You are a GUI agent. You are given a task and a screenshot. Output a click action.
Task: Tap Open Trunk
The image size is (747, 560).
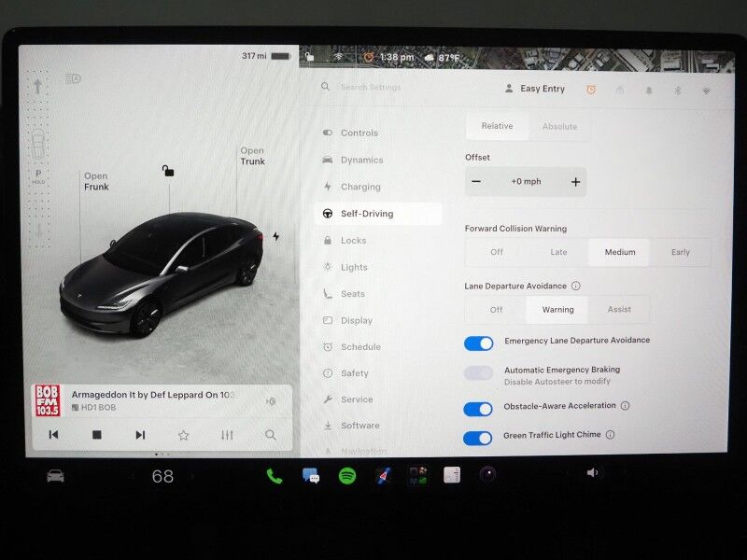point(252,156)
